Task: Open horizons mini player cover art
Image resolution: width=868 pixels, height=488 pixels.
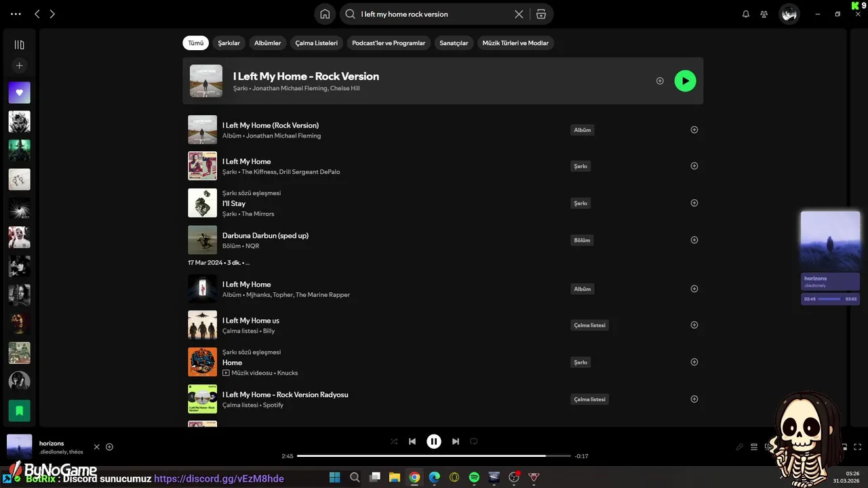Action: click(x=830, y=241)
